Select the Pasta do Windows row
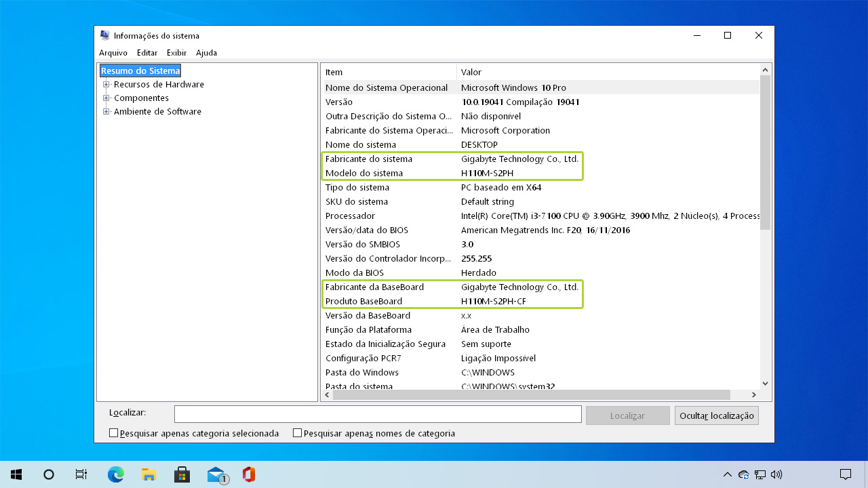The height and width of the screenshot is (488, 868). pos(540,372)
